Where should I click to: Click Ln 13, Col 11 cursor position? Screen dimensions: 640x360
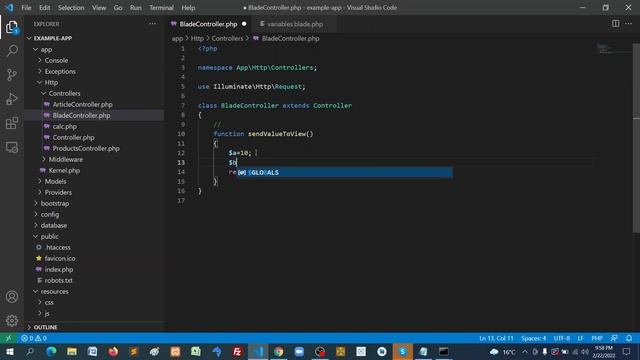tap(496, 338)
